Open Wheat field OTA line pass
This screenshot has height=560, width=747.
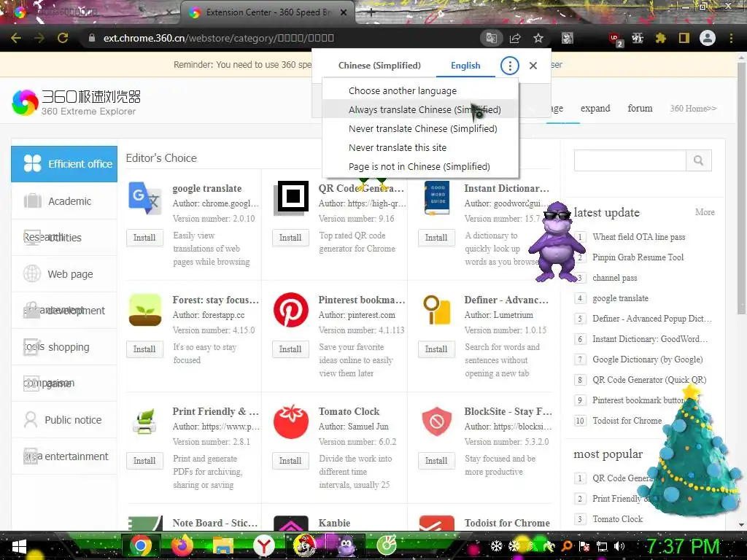(x=638, y=237)
